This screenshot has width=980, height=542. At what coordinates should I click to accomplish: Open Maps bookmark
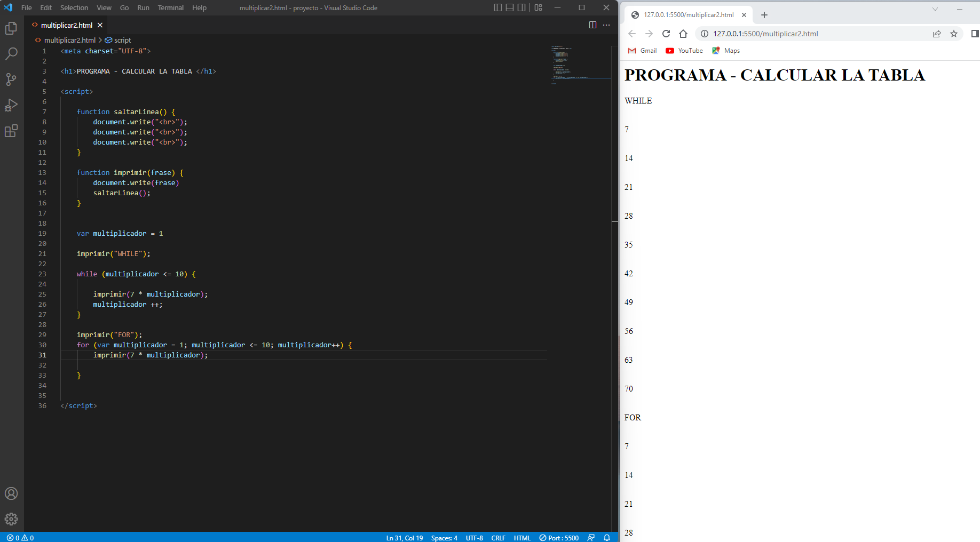coord(726,51)
